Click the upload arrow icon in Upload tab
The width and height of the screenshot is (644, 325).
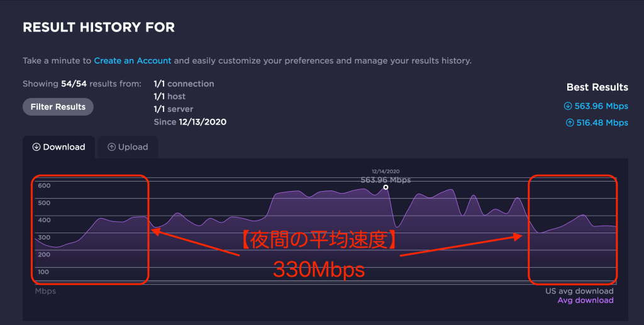click(x=111, y=147)
